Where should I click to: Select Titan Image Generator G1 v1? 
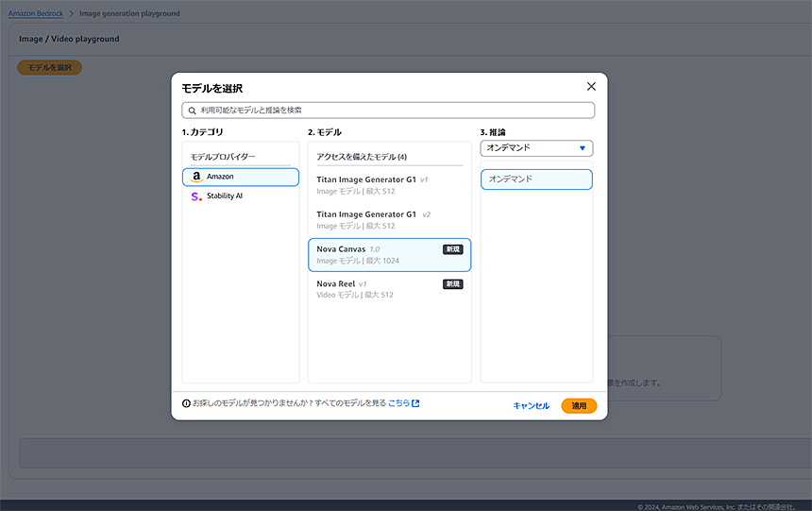[389, 185]
